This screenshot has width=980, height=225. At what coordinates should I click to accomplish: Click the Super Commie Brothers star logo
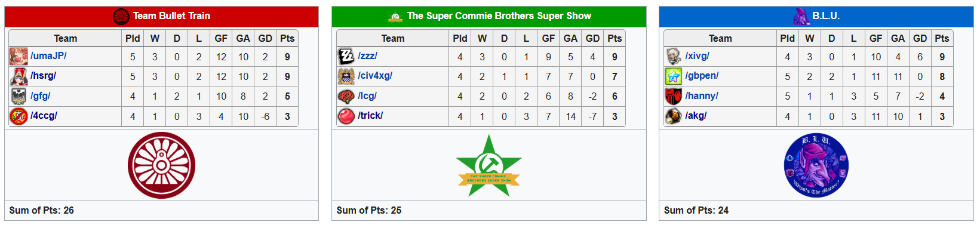point(489,166)
